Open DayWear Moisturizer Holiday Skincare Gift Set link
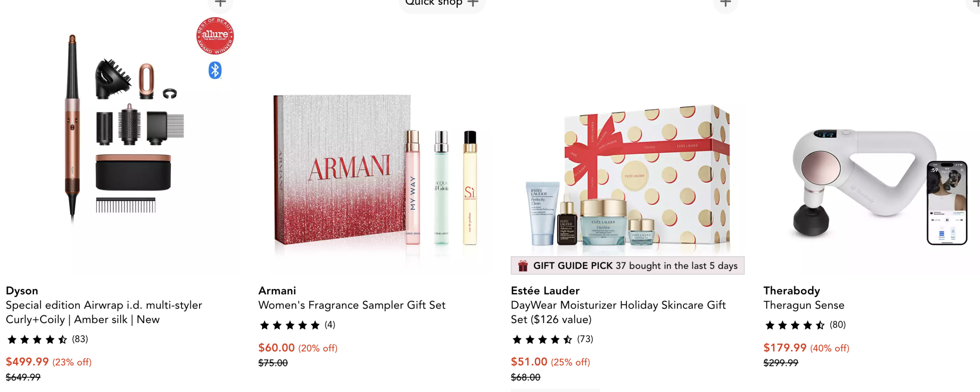 pos(618,312)
